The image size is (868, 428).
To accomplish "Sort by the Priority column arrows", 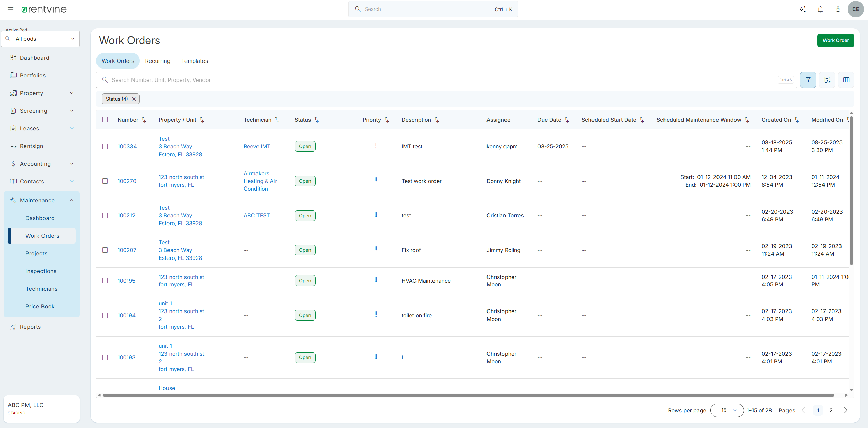I will [387, 120].
